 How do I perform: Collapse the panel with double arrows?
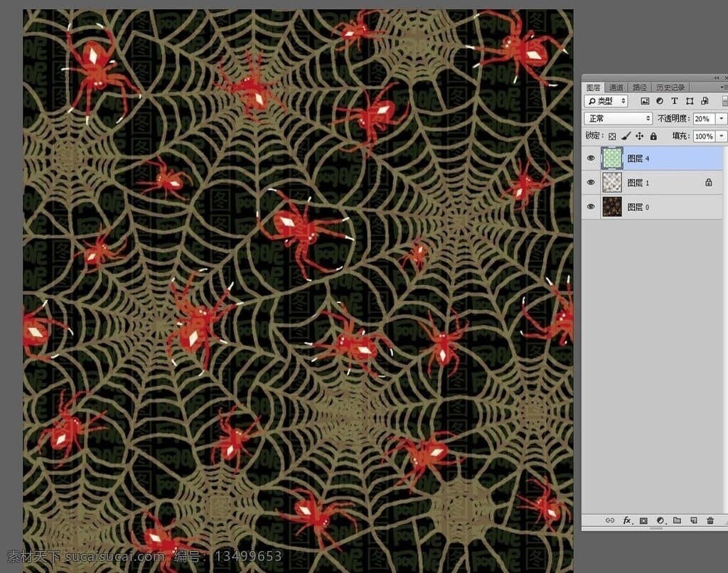tap(717, 77)
